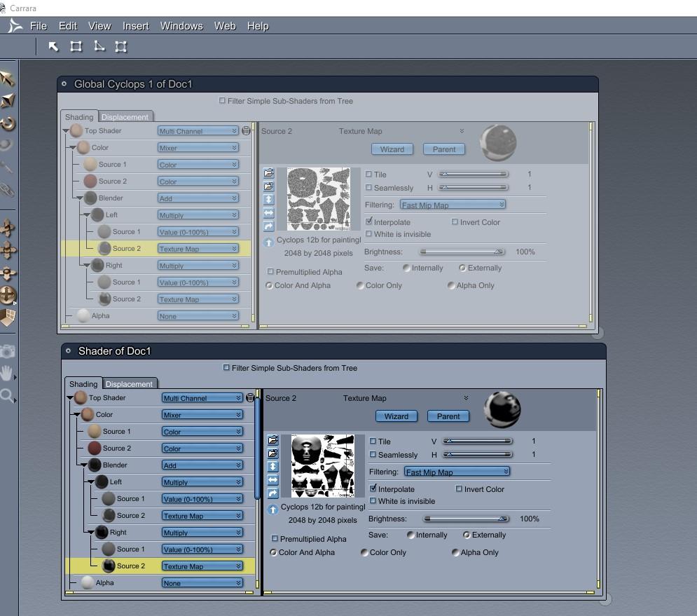Enable Seamlessly checkbox in Shader of Doc1 panel

373,454
